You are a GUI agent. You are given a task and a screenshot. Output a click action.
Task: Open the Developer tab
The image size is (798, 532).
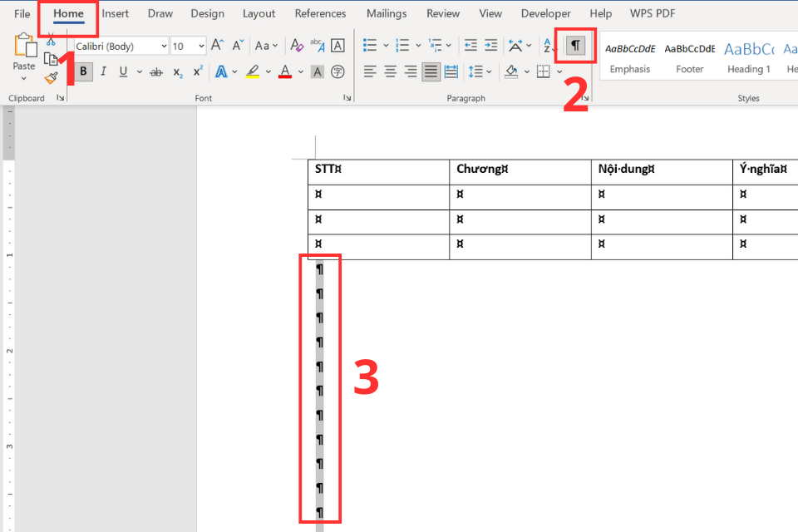pos(545,14)
